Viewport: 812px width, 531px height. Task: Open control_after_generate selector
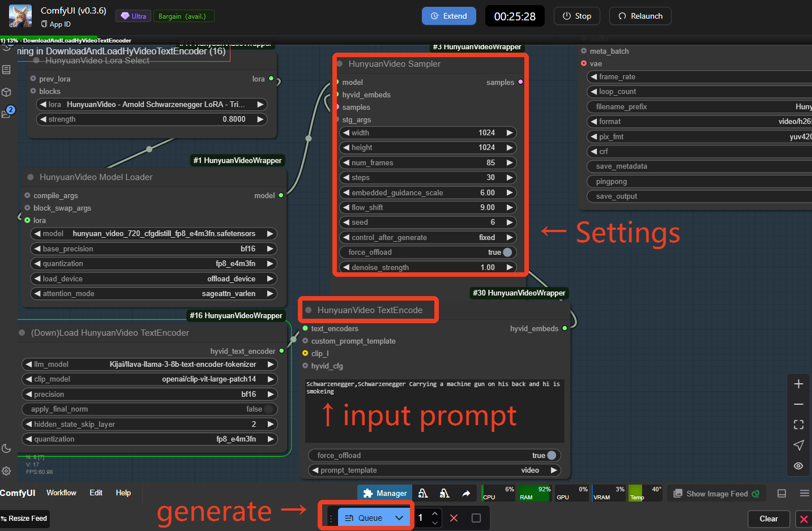428,237
